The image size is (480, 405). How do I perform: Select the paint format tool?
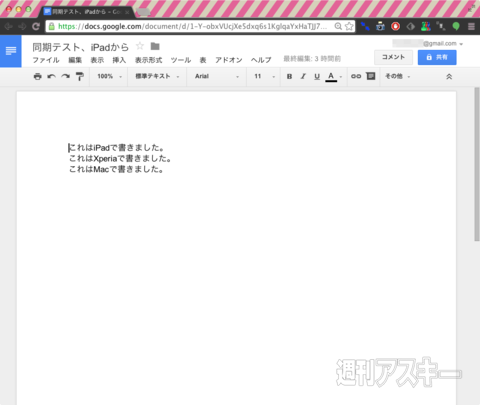(x=80, y=76)
